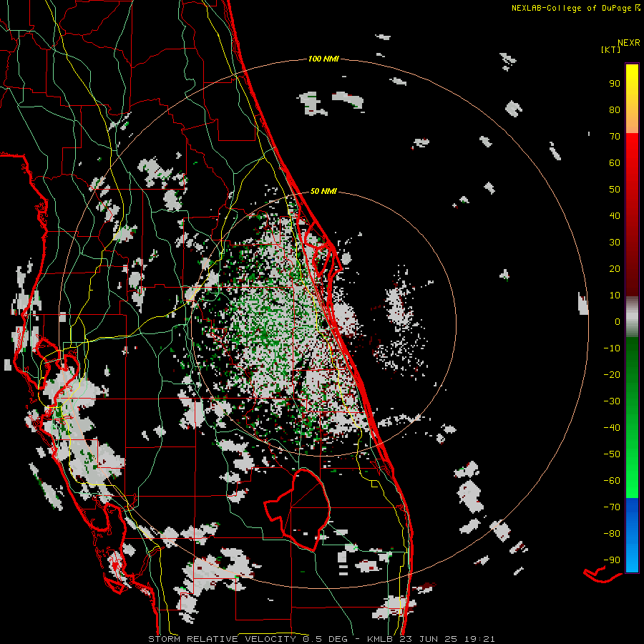644x644 pixels.
Task: Click the -30 tick label on the velocity scale
Action: [x=612, y=401]
